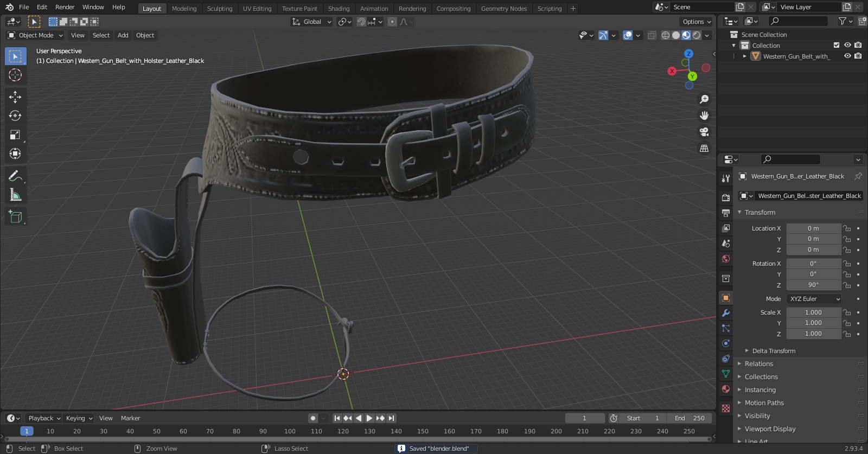The width and height of the screenshot is (868, 454).
Task: Open the Playback popover in timeline
Action: point(44,418)
